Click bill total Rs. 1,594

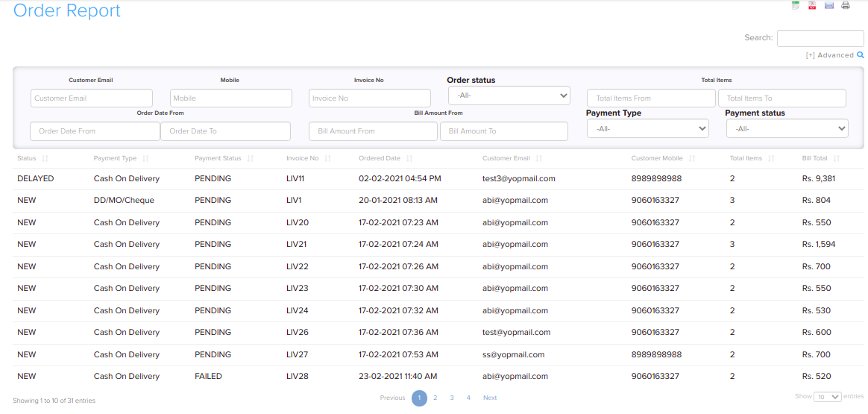click(x=819, y=244)
